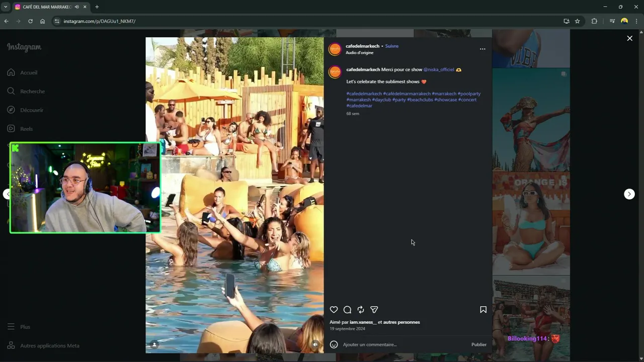Reload the page
Viewport: 644px width, 362px height.
click(x=30, y=21)
